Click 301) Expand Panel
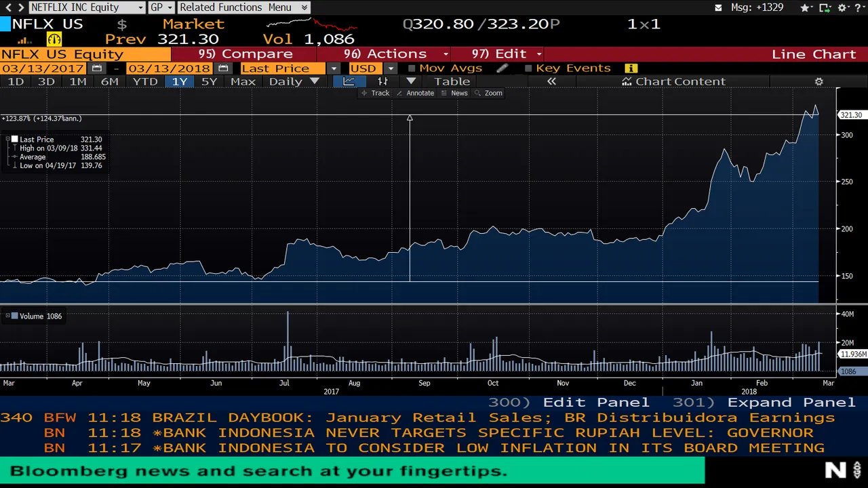 765,403
